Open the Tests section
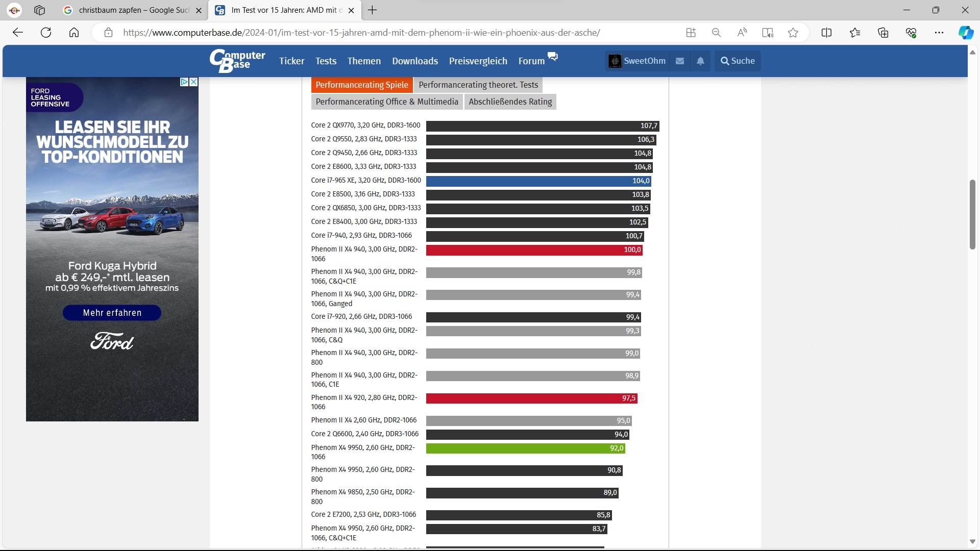Screen dimensions: 980x551 pos(326,61)
